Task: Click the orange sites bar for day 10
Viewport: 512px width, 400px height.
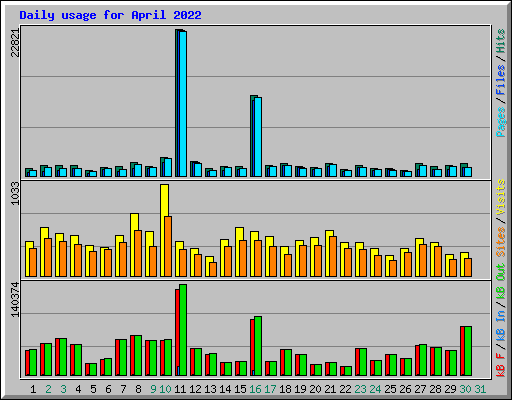Action: coord(168,247)
